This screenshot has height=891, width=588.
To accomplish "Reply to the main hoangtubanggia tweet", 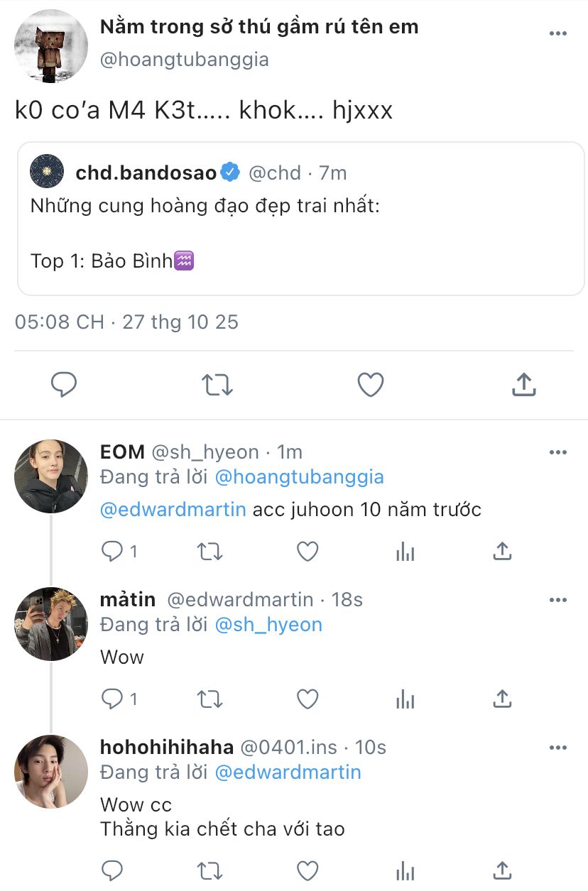I will coord(64,385).
